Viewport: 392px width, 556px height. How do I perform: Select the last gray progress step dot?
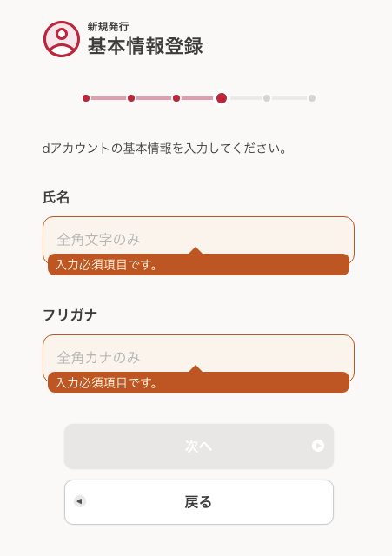point(312,98)
